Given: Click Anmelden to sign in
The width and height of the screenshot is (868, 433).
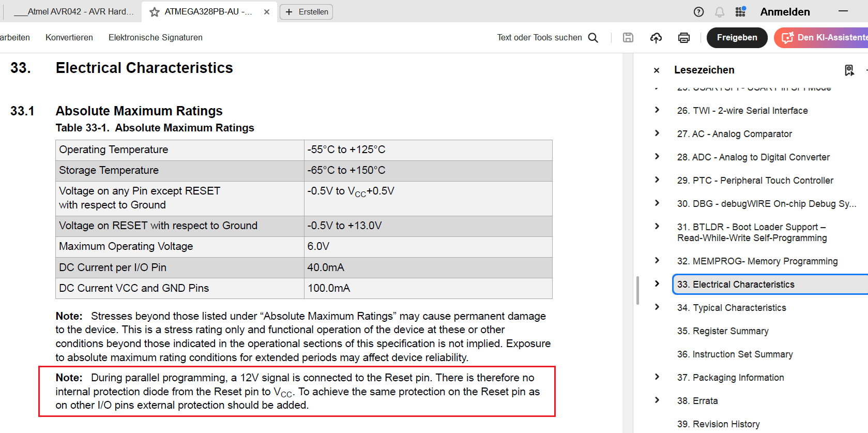Looking at the screenshot, I should click(x=785, y=12).
